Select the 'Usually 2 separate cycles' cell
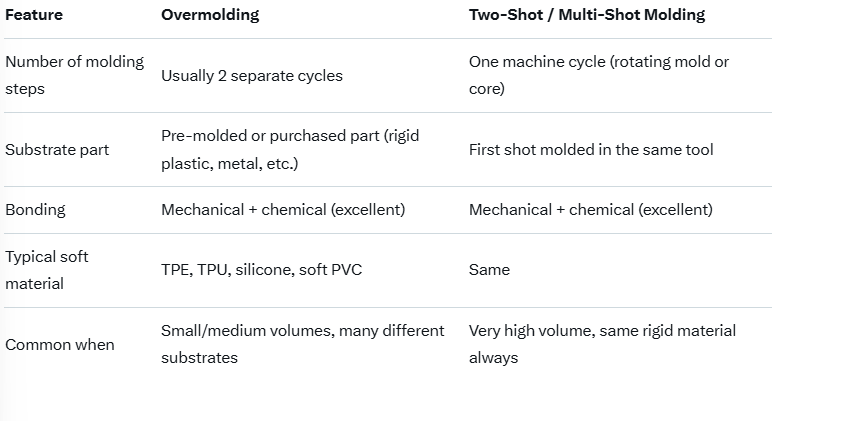 (x=251, y=75)
